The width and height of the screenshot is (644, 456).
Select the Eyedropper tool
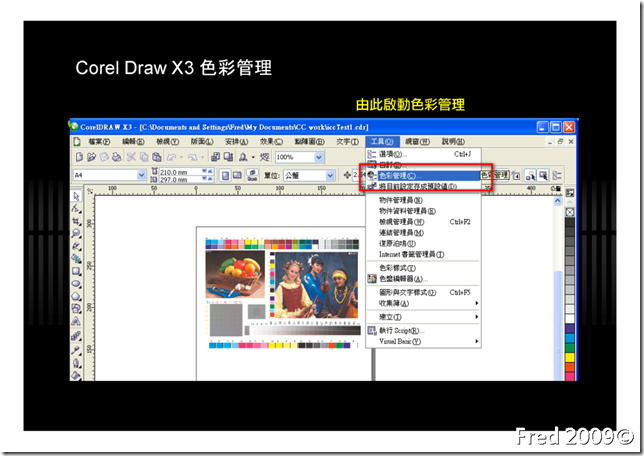(x=76, y=350)
